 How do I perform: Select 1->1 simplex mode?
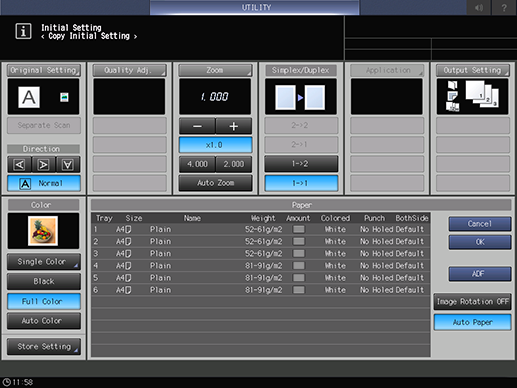(301, 183)
